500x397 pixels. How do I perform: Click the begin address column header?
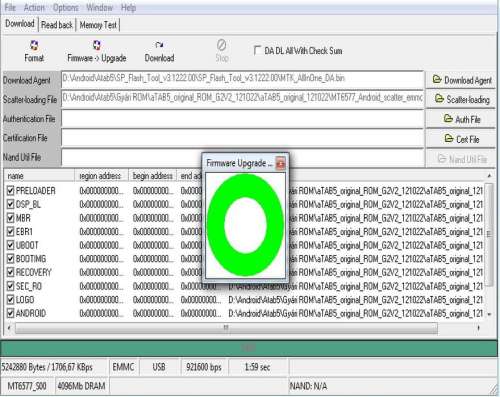[x=153, y=176]
